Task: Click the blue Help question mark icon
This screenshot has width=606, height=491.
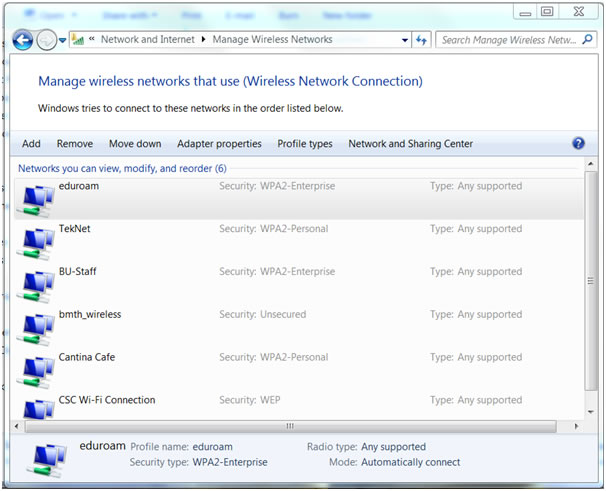Action: point(578,143)
